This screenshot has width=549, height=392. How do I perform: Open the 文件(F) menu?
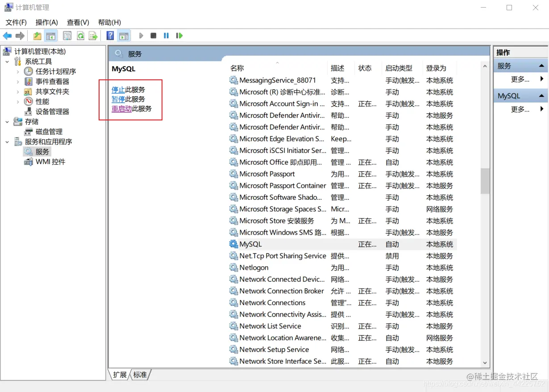point(16,22)
